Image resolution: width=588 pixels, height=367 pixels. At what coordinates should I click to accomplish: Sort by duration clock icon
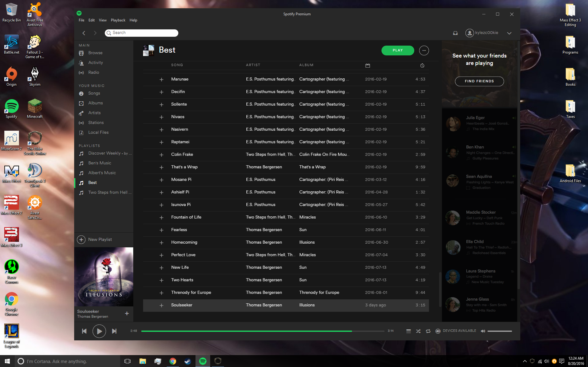[x=422, y=66]
